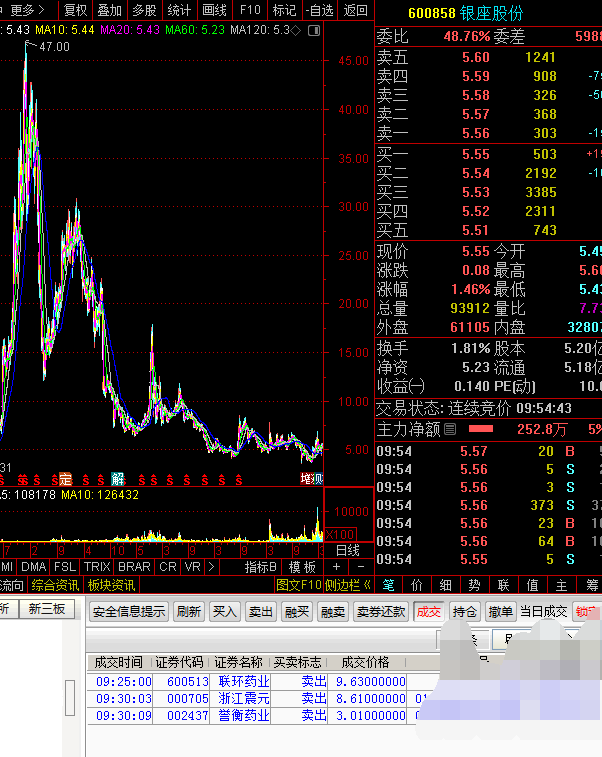
Task: Select the 新三板 market tab
Action: (47, 609)
